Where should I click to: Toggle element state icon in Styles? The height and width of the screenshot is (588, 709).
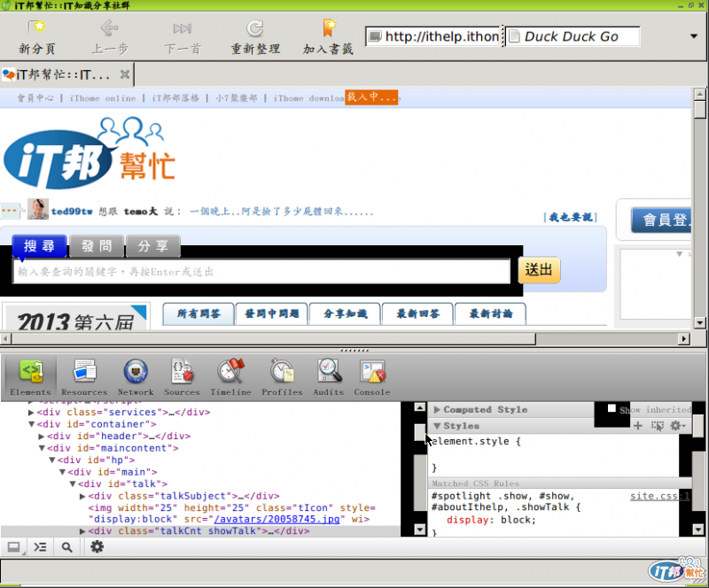(x=657, y=426)
